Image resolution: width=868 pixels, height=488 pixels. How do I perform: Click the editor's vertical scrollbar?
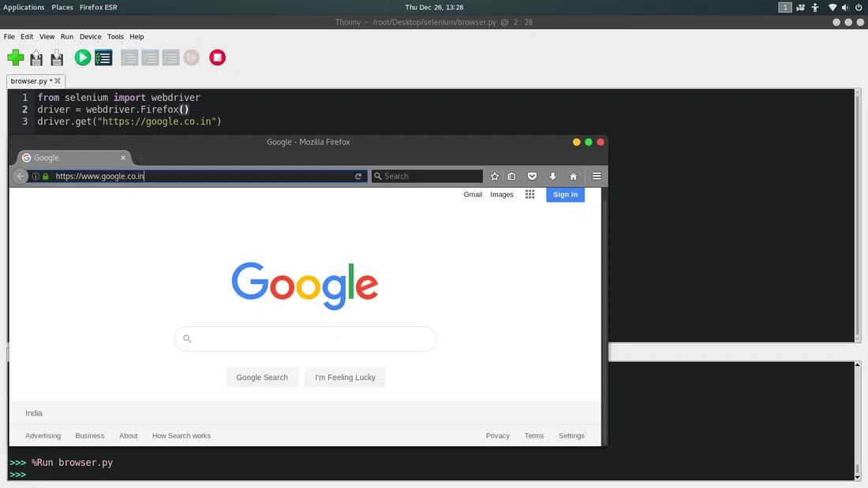coord(858,215)
